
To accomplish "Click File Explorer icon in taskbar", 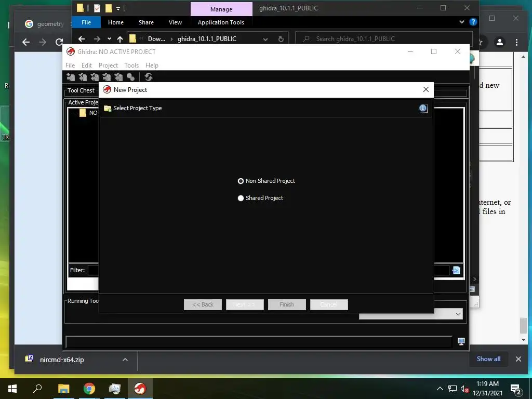I will point(63,389).
